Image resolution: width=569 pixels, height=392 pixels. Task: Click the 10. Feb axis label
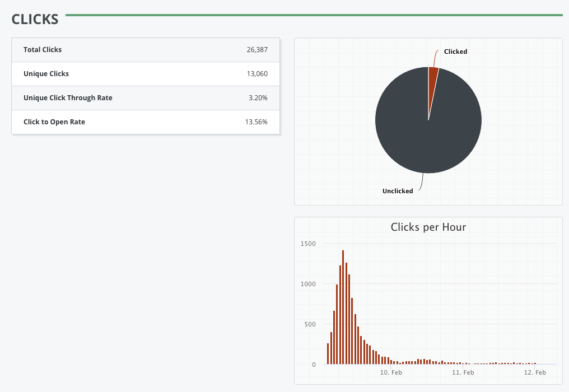[x=392, y=372]
